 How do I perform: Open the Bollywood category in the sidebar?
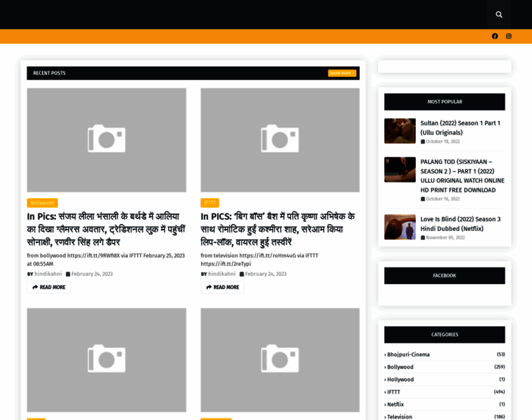pos(400,367)
